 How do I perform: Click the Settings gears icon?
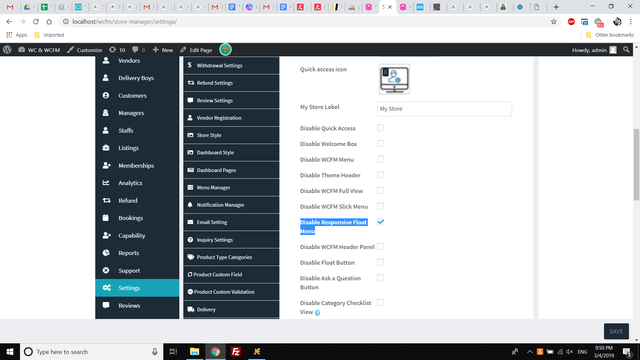pyautogui.click(x=107, y=288)
